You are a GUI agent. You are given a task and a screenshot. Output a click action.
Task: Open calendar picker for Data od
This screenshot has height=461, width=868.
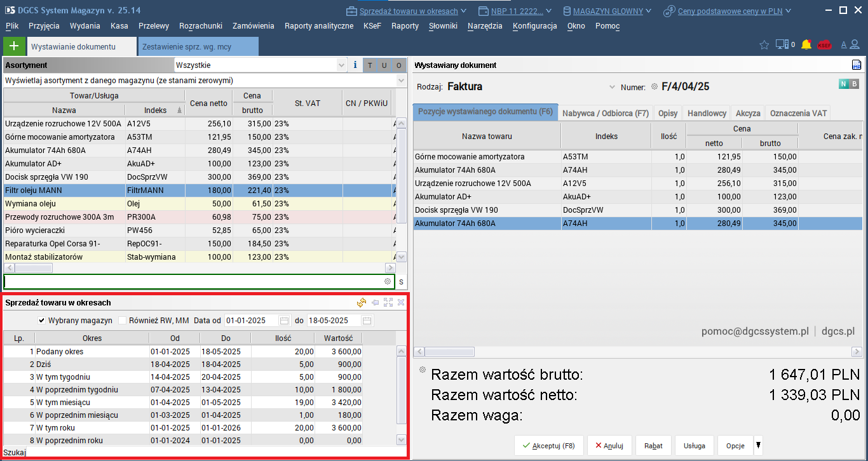pos(285,321)
